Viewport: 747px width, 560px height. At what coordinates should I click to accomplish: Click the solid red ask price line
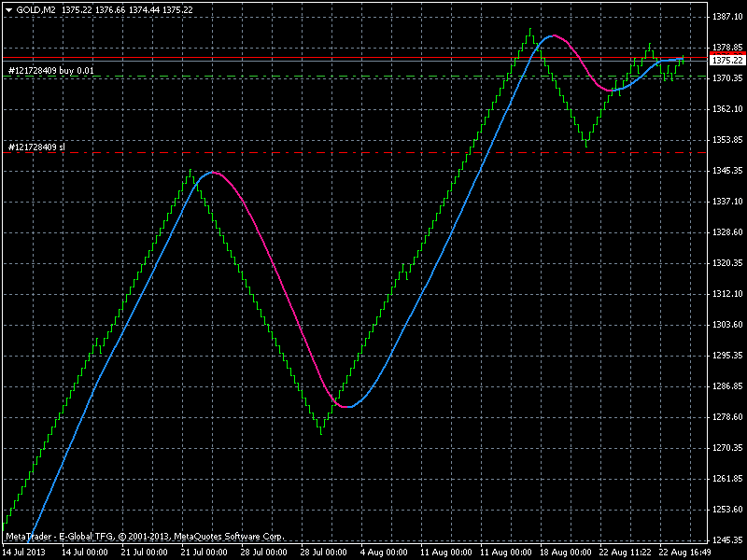pos(355,58)
